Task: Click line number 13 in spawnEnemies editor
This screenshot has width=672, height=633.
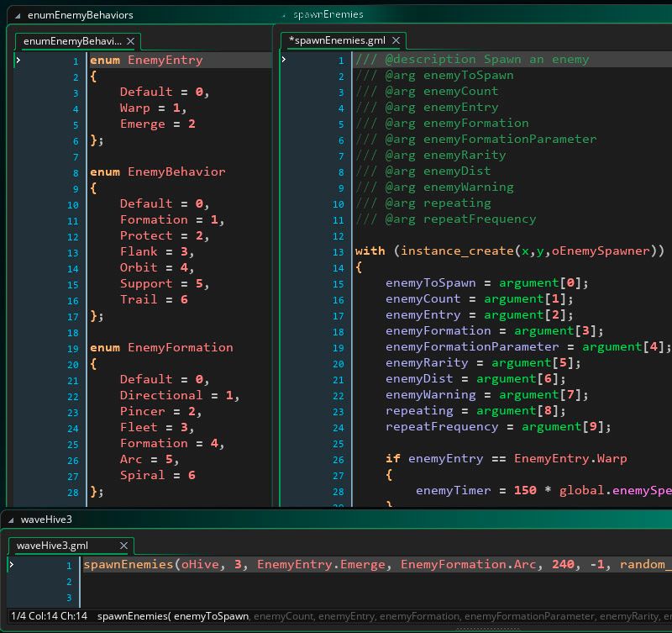Action: (339, 251)
